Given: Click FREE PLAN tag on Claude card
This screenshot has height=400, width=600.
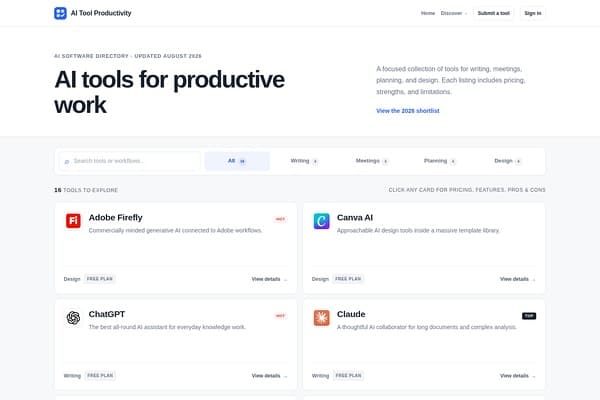Looking at the screenshot, I should pos(349,376).
